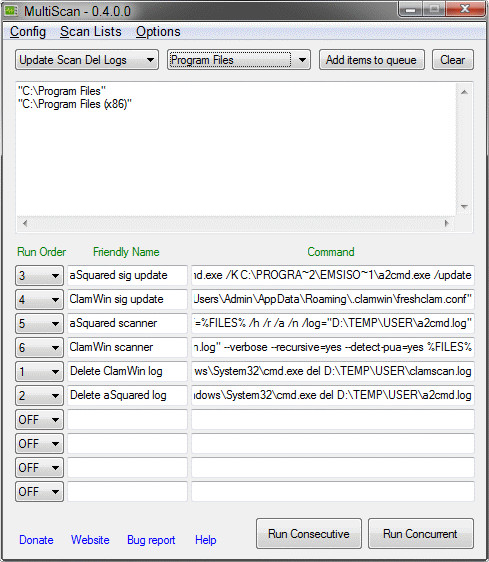Open the Options menu

[158, 32]
